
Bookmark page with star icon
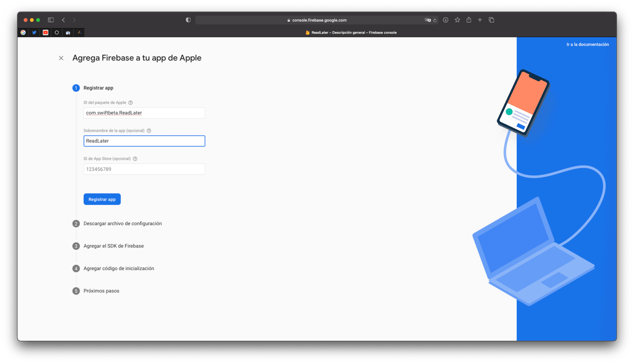457,20
